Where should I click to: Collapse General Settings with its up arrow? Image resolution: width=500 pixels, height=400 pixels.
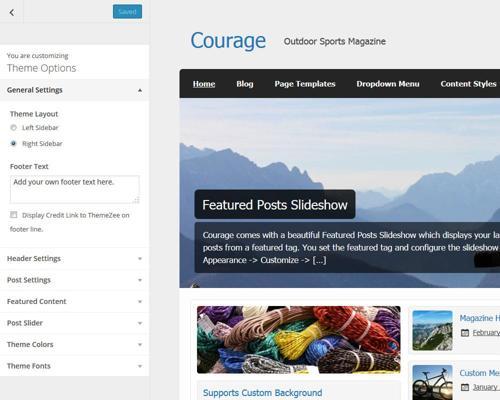(140, 90)
